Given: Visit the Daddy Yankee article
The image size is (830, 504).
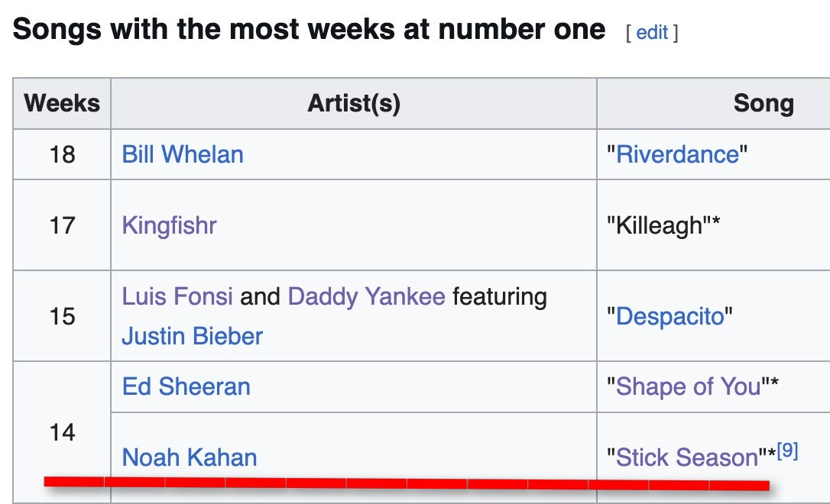Looking at the screenshot, I should [x=366, y=296].
